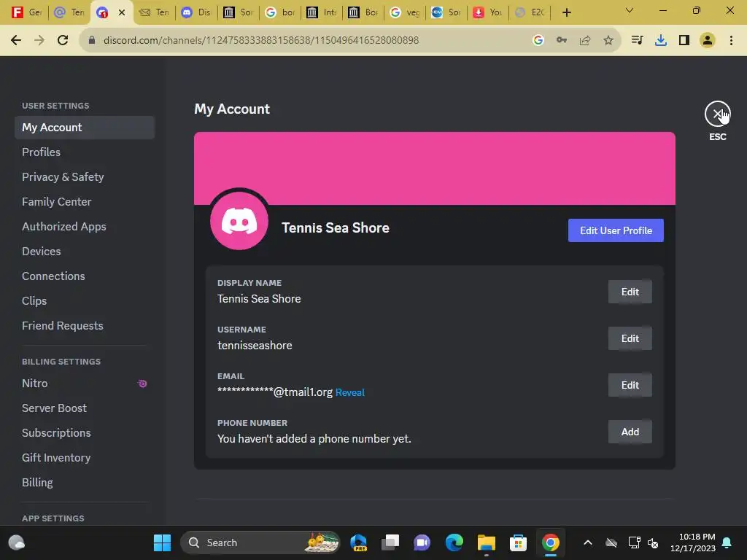
Task: Open notification bell in system tray
Action: click(727, 542)
